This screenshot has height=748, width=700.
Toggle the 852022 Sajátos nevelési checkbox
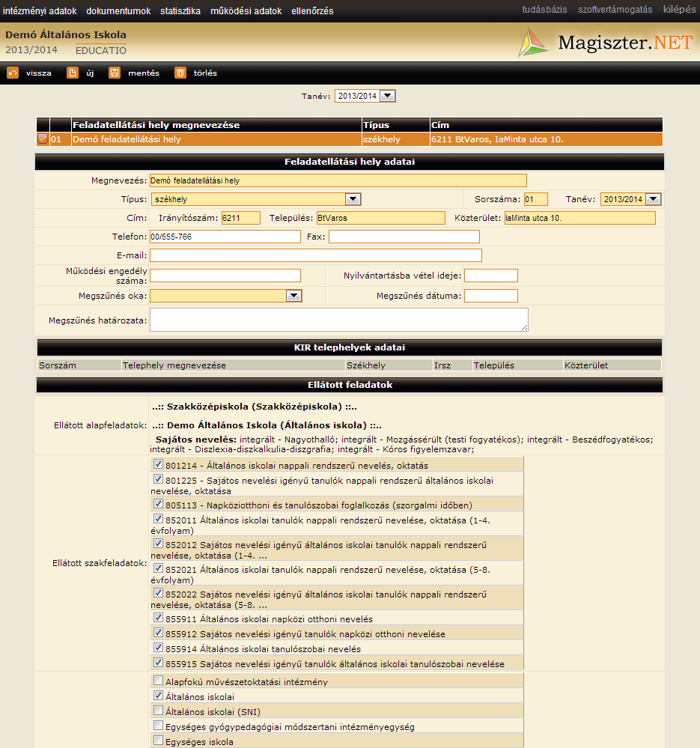click(158, 594)
